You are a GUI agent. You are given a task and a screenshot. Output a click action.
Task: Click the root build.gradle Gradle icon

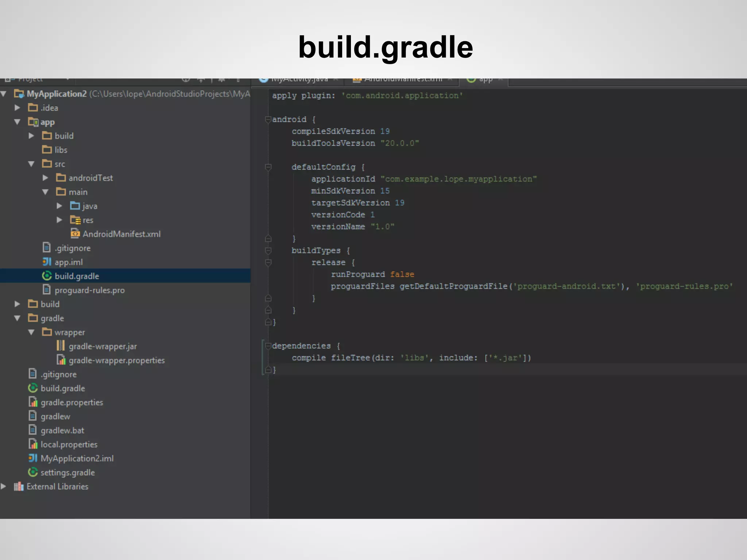tap(33, 388)
